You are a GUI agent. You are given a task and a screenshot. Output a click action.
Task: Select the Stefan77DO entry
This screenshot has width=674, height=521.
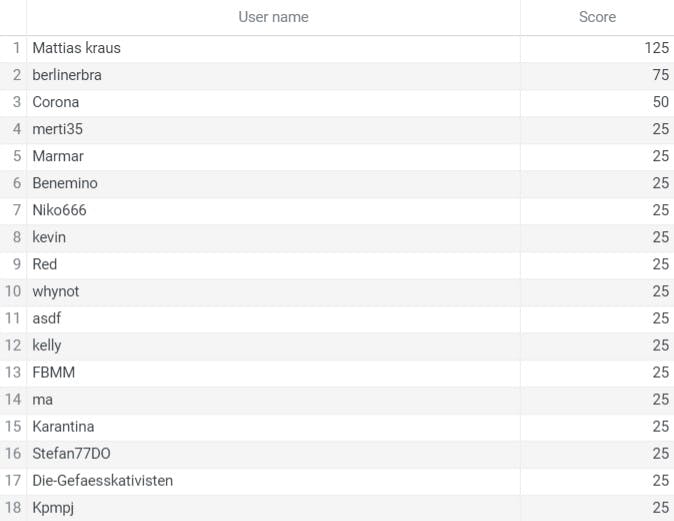[x=71, y=454]
